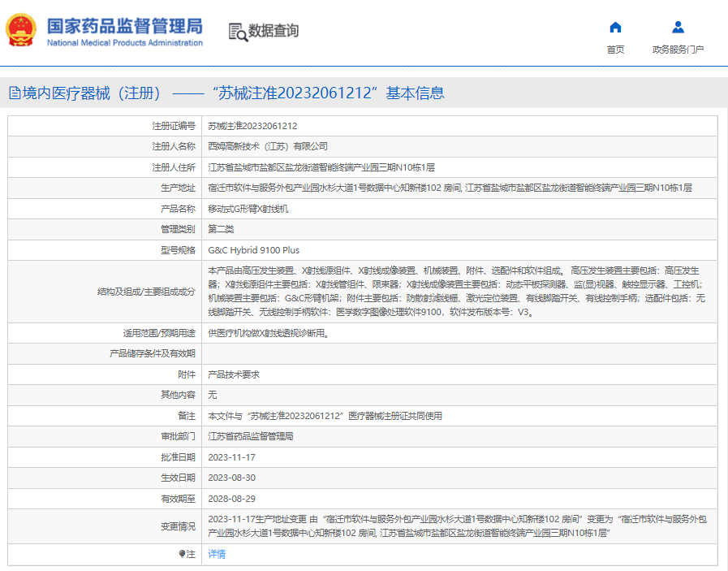Click National Medical Products Administration subtitle
The width and height of the screenshot is (728, 571).
(x=125, y=43)
